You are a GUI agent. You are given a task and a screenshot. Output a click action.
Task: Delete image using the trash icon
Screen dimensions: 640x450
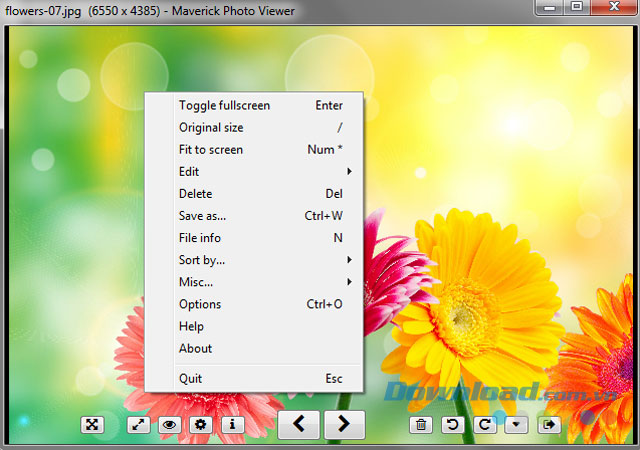click(422, 425)
